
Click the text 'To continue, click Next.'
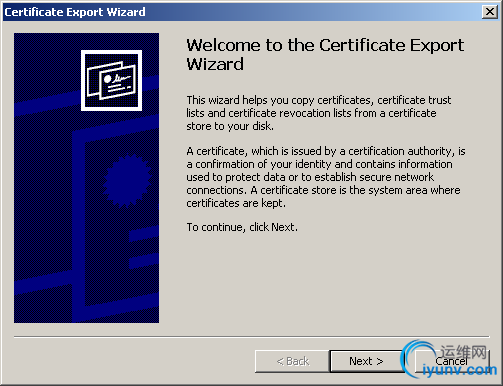[x=242, y=227]
